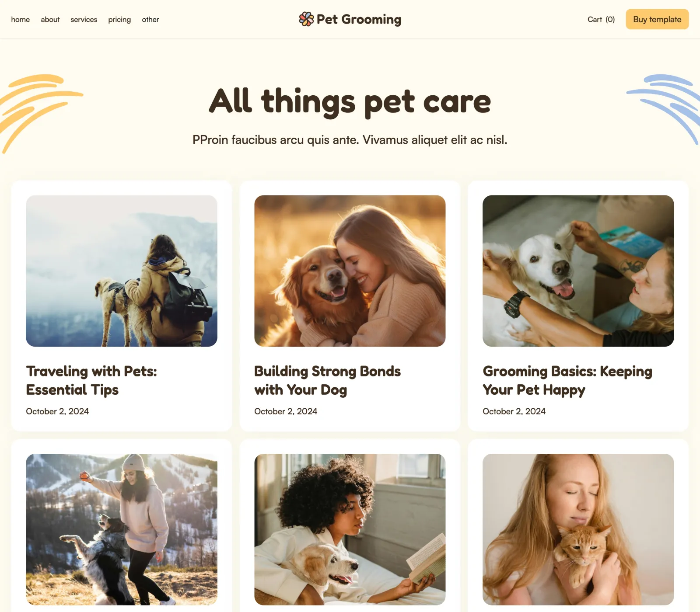Open the woman hugging golden retriever photo
This screenshot has height=612, width=700.
click(350, 271)
